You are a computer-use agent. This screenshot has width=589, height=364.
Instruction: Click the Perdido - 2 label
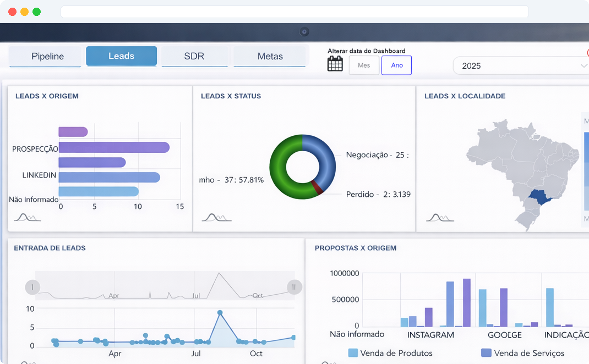coord(378,195)
